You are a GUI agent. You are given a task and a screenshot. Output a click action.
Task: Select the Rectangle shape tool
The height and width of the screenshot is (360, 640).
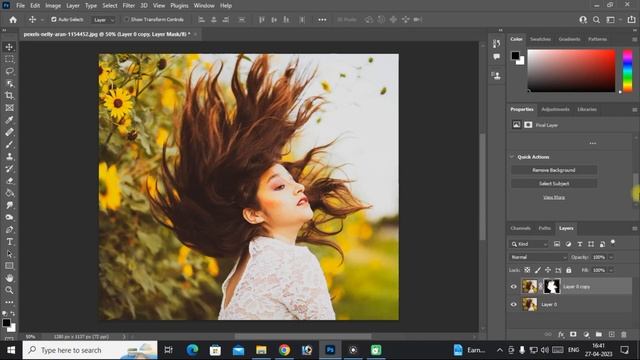coord(9,266)
